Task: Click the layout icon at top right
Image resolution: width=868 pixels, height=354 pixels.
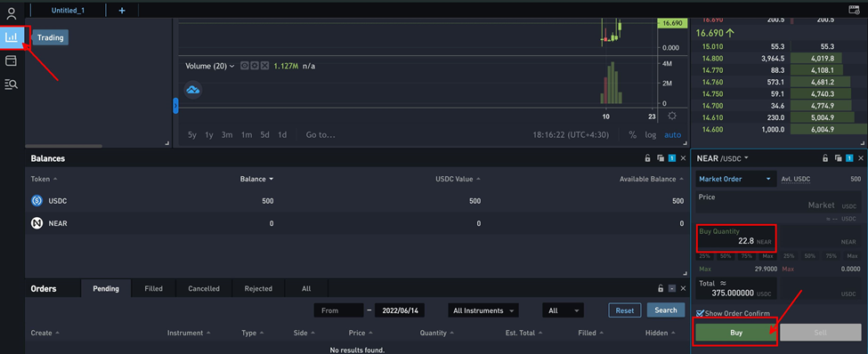Action: [x=854, y=10]
